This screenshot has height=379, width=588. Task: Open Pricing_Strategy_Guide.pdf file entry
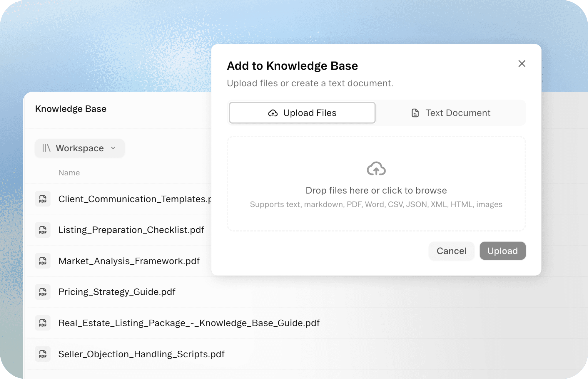[117, 292]
